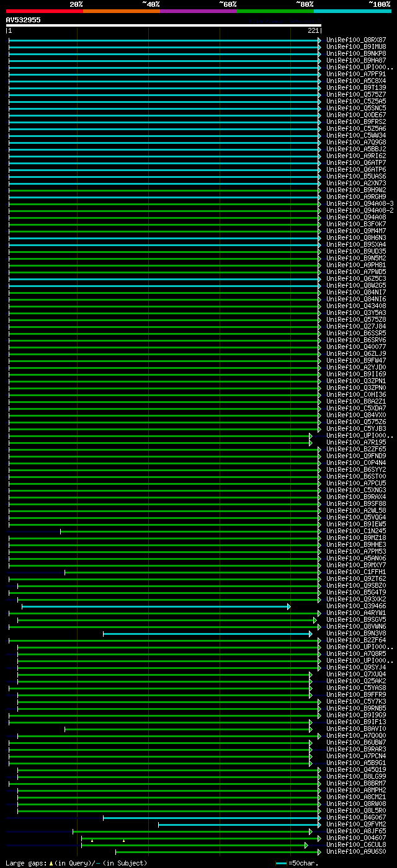The width and height of the screenshot is (397, 868).
Task: Select hit label UniRef100_Q6ATP7
Action: click(356, 162)
